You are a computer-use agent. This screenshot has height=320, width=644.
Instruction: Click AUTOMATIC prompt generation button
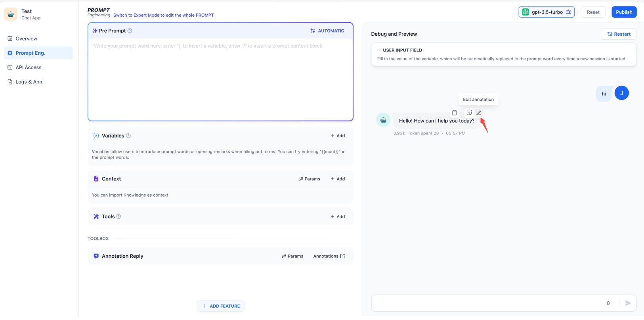[327, 31]
